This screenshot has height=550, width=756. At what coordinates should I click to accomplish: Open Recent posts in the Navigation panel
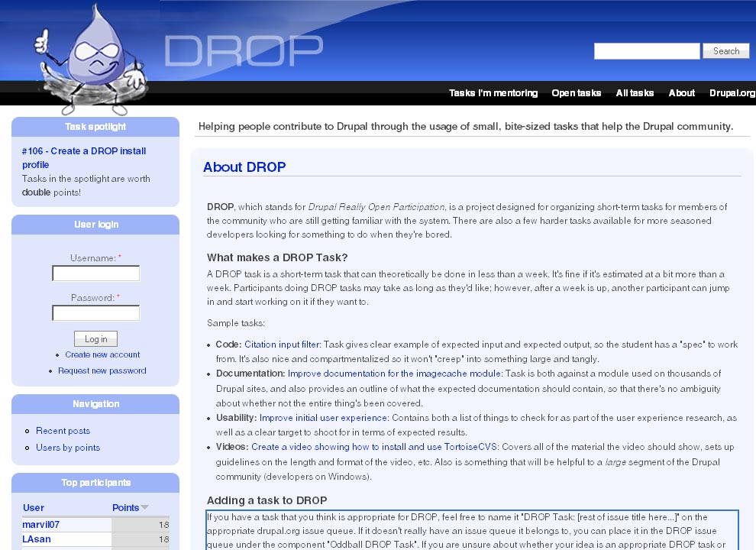pyautogui.click(x=63, y=431)
